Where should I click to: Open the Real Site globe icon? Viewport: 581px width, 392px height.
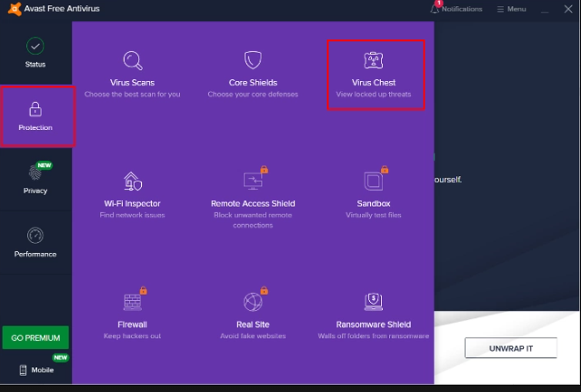pos(253,302)
